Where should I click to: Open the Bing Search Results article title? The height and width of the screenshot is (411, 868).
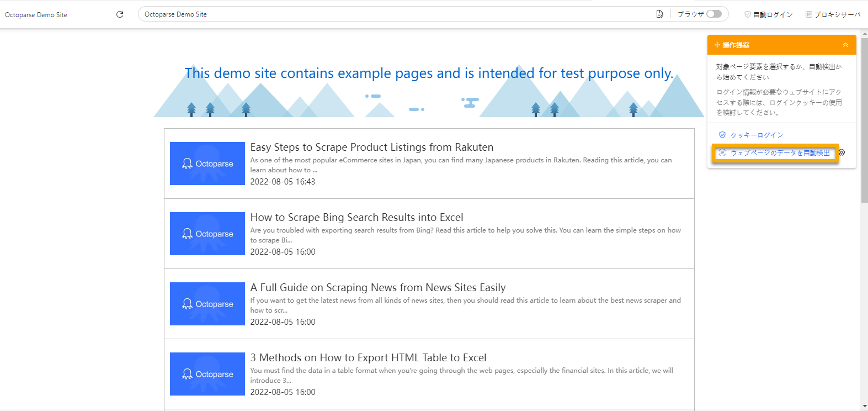pyautogui.click(x=356, y=218)
